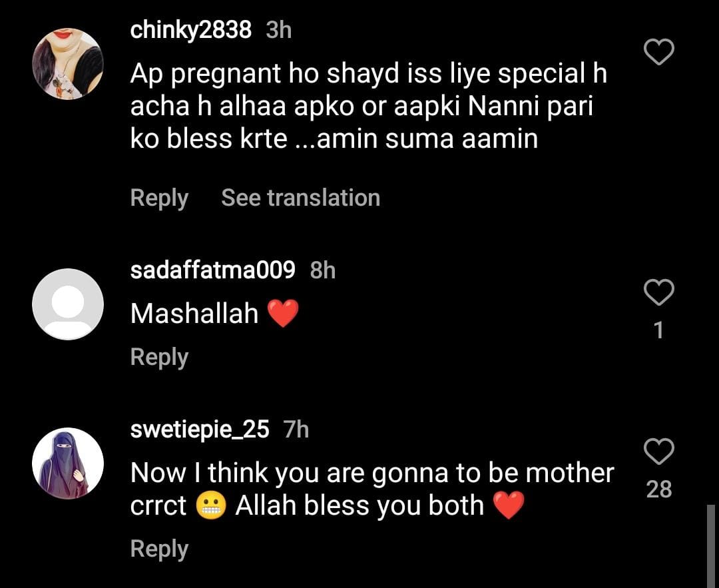Visit the swetiepie_25 username profile

[x=200, y=430]
